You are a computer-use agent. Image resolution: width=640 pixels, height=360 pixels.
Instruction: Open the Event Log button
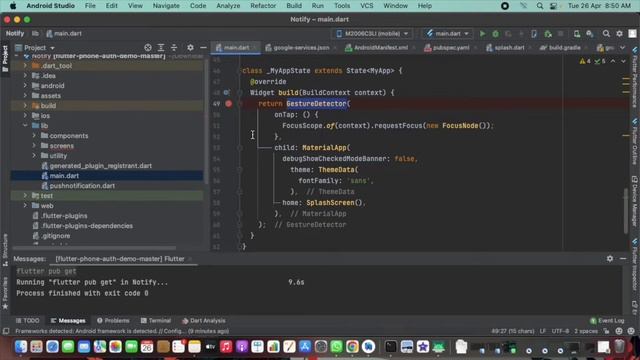click(x=607, y=320)
